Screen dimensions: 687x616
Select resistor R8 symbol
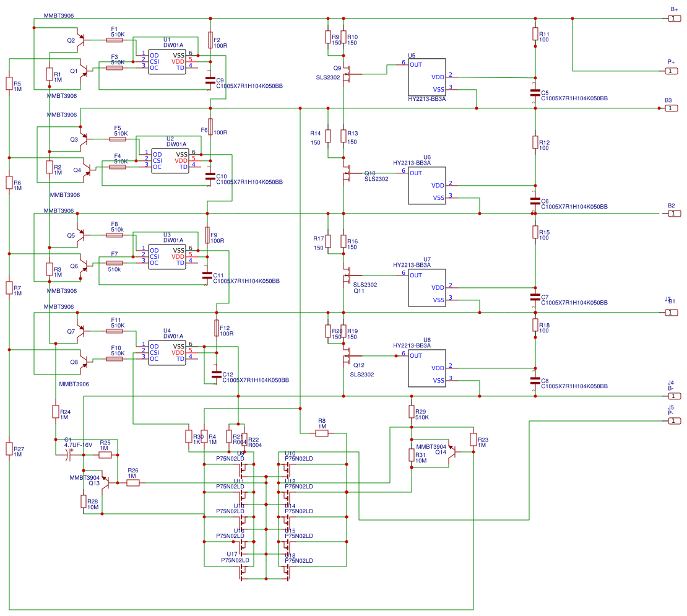click(322, 433)
